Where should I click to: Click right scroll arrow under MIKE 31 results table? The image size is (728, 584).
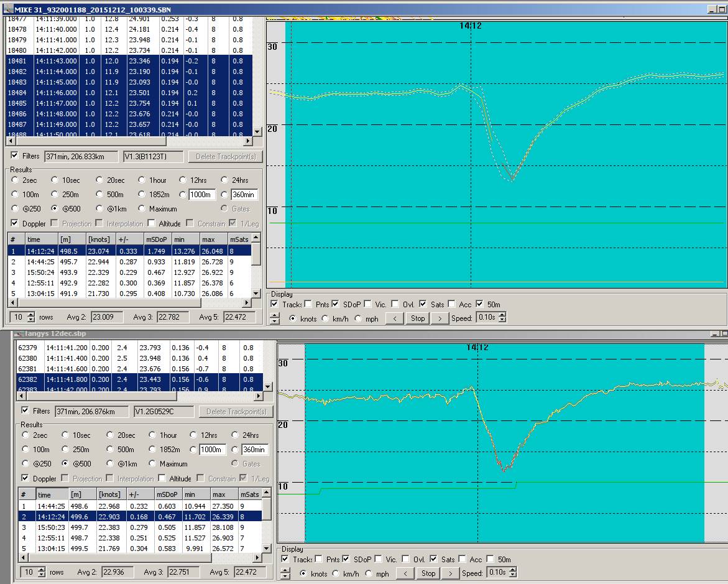pos(247,303)
